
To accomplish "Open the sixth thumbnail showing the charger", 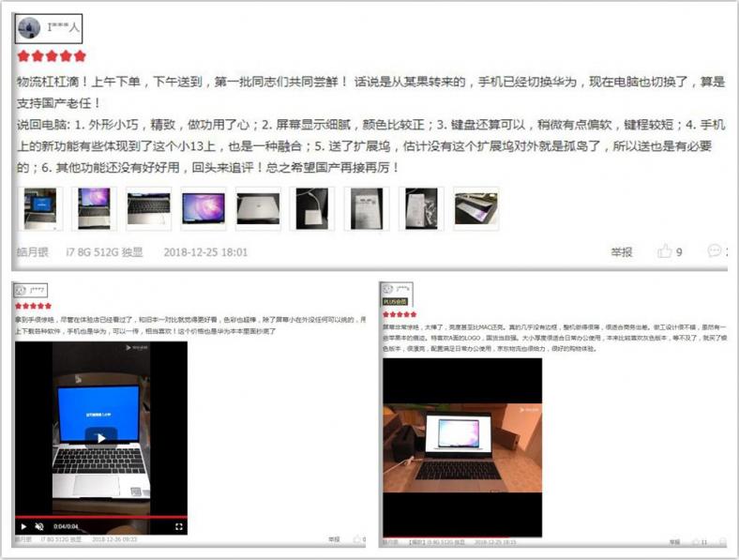I will (x=312, y=208).
